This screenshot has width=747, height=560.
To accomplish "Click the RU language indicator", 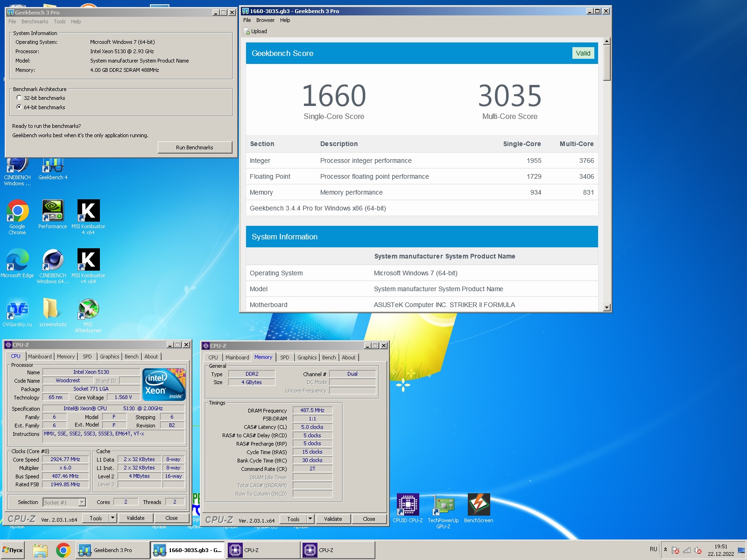I will pos(653,549).
